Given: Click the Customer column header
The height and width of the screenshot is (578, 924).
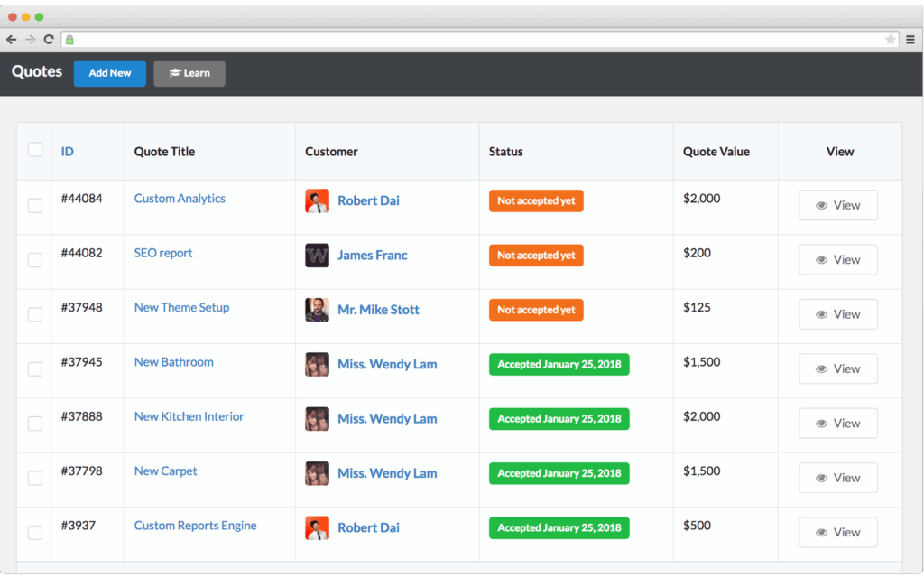Looking at the screenshot, I should (x=331, y=152).
